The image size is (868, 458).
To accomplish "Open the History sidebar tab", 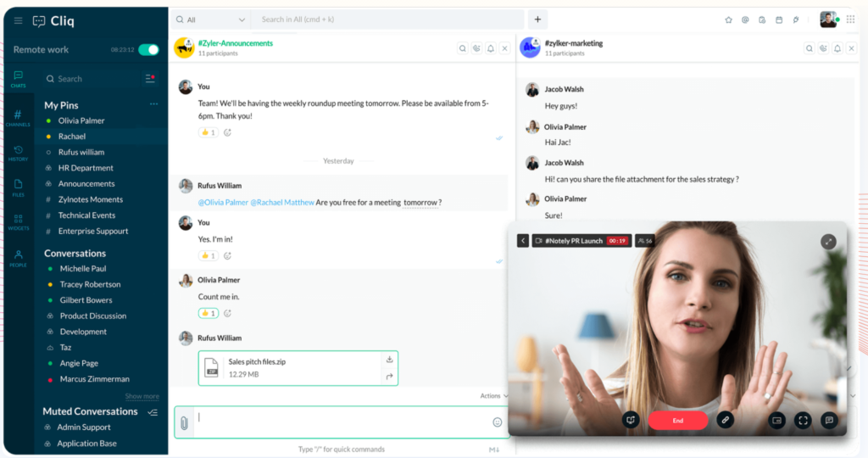I will coord(19,154).
